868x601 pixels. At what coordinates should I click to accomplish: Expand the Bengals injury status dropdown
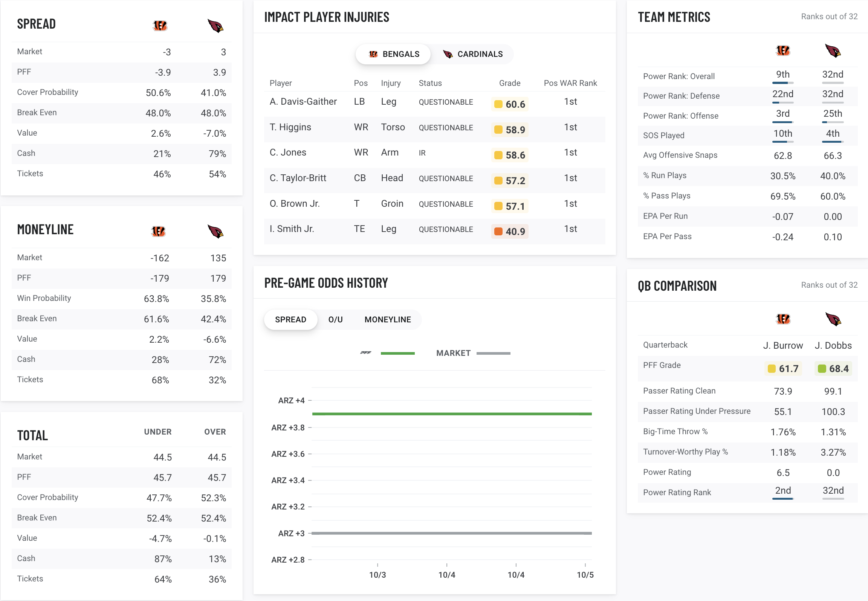tap(393, 54)
